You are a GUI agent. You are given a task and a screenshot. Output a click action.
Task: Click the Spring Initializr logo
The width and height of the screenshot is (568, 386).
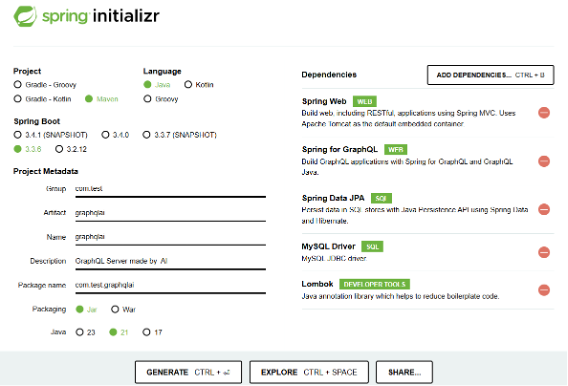coord(86,16)
